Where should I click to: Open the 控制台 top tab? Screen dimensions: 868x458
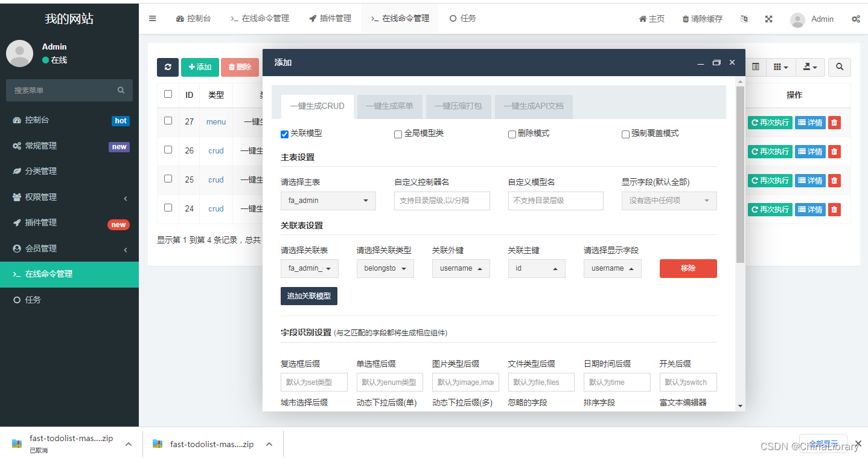click(194, 19)
